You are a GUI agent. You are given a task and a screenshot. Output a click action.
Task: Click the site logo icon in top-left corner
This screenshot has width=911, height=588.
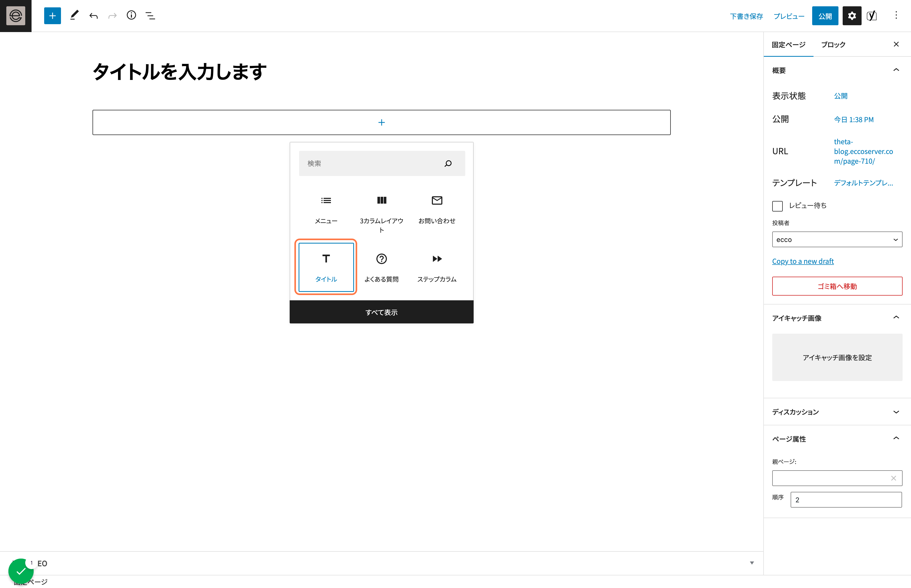[16, 16]
